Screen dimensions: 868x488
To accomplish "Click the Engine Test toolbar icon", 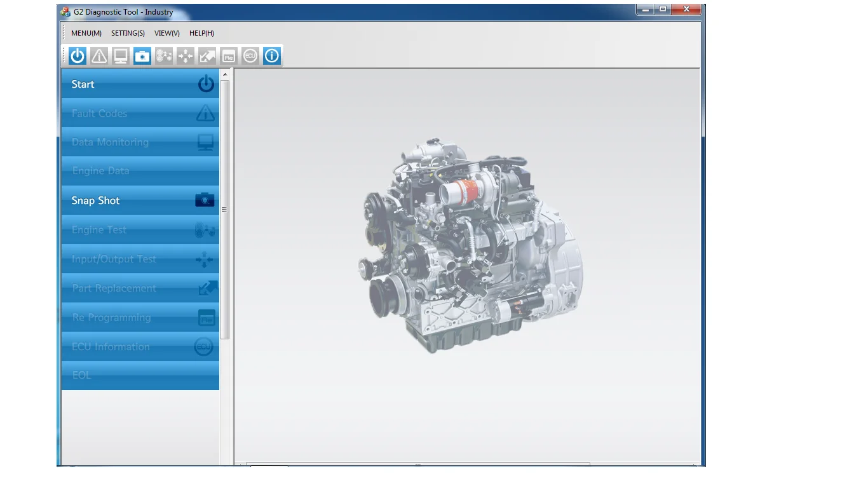I will coord(164,56).
